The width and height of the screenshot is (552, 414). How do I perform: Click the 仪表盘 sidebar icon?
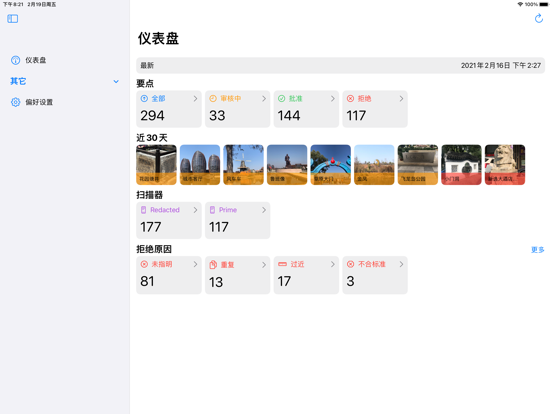15,60
